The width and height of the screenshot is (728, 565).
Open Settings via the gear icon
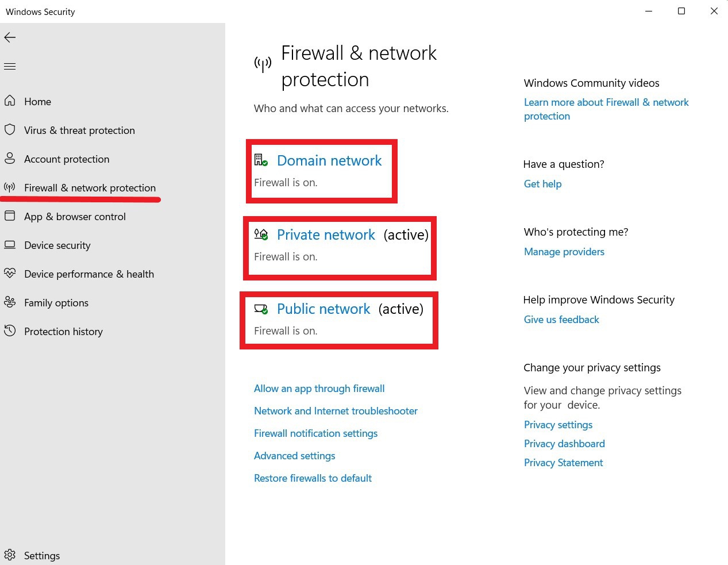tap(10, 555)
